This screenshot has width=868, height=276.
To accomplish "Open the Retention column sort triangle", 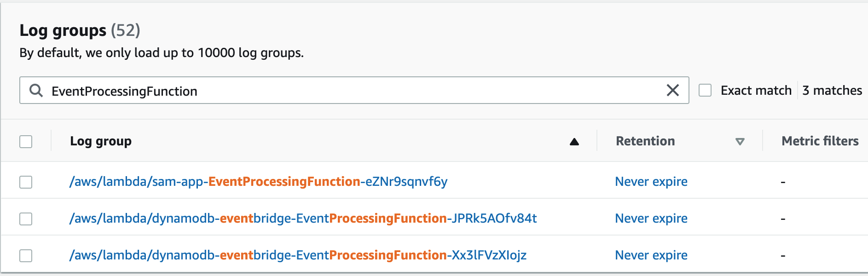I will [x=740, y=142].
